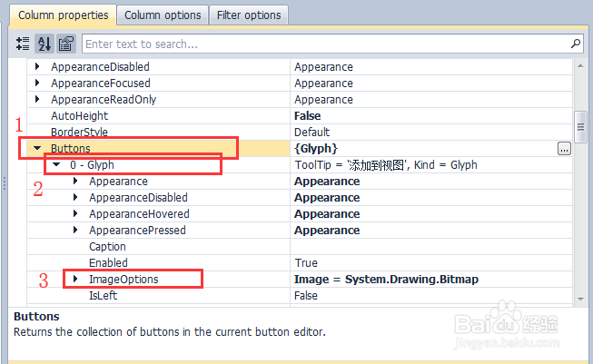593x364 pixels.
Task: Open the property pages icon
Action: [x=65, y=44]
